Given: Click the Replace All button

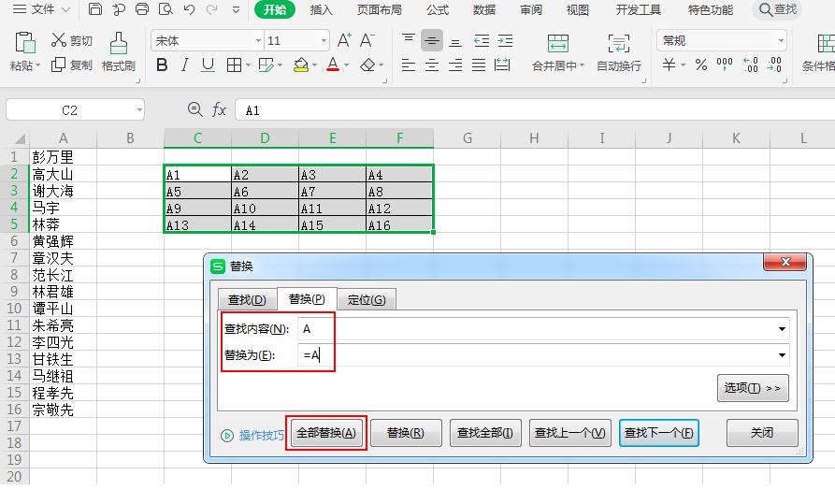Looking at the screenshot, I should 325,433.
